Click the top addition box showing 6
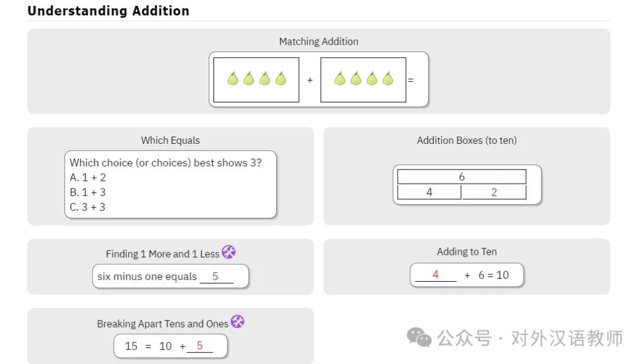 coord(462,177)
